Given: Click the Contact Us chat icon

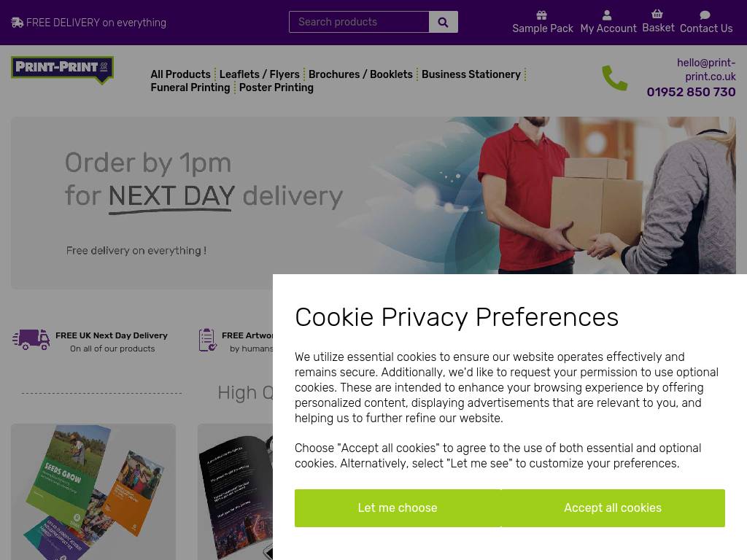Looking at the screenshot, I should (x=705, y=15).
